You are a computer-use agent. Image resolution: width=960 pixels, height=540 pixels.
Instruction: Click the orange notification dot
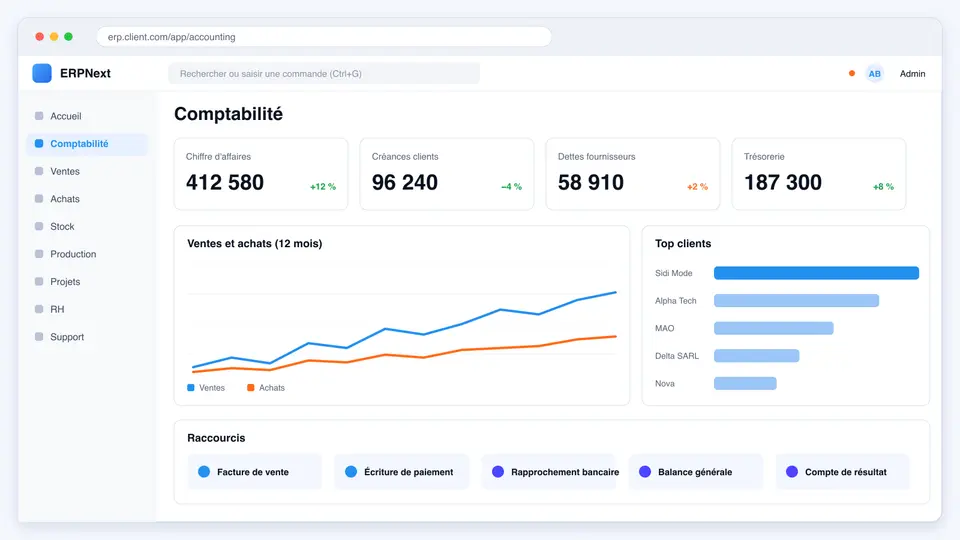pyautogui.click(x=852, y=73)
